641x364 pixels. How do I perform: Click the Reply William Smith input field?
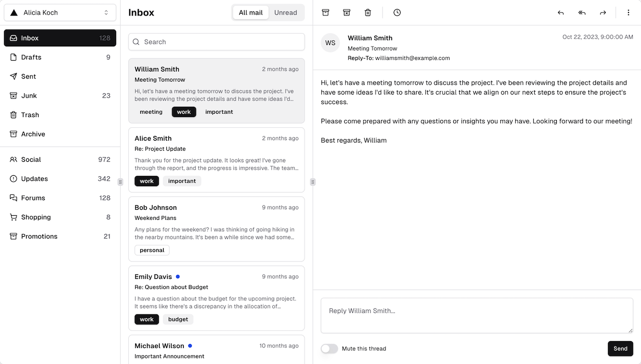476,315
